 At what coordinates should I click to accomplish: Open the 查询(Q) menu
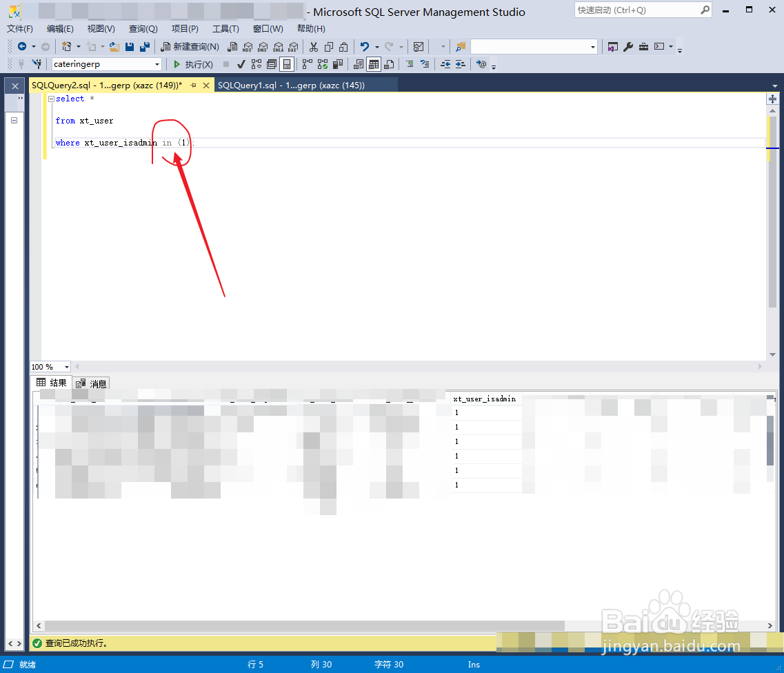tap(143, 29)
